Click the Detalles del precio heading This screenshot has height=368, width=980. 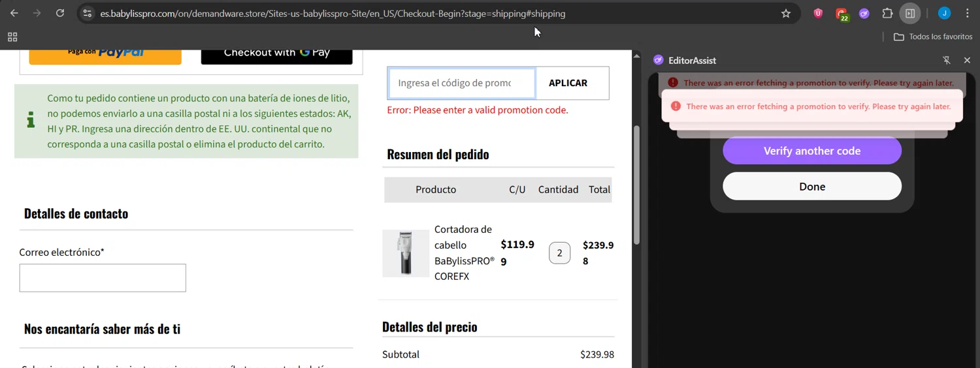coord(429,327)
